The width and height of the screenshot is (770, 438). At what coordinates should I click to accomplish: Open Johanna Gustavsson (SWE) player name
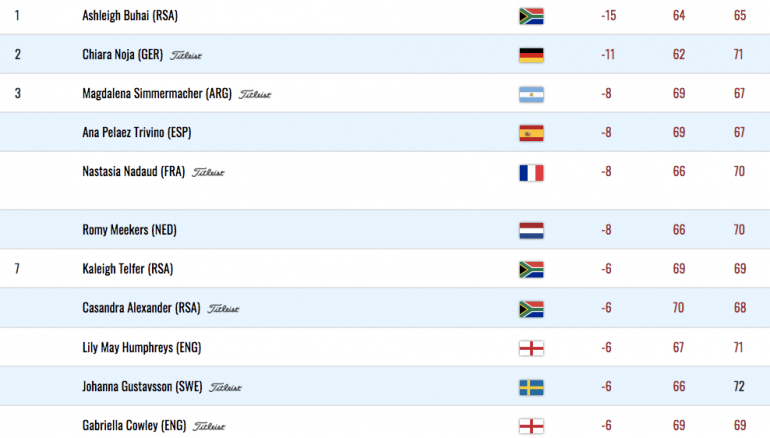[x=142, y=386]
